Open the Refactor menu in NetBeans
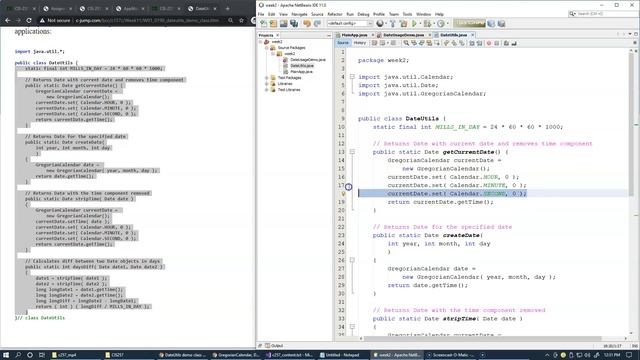Screen dimensions: 640x360 [335, 14]
